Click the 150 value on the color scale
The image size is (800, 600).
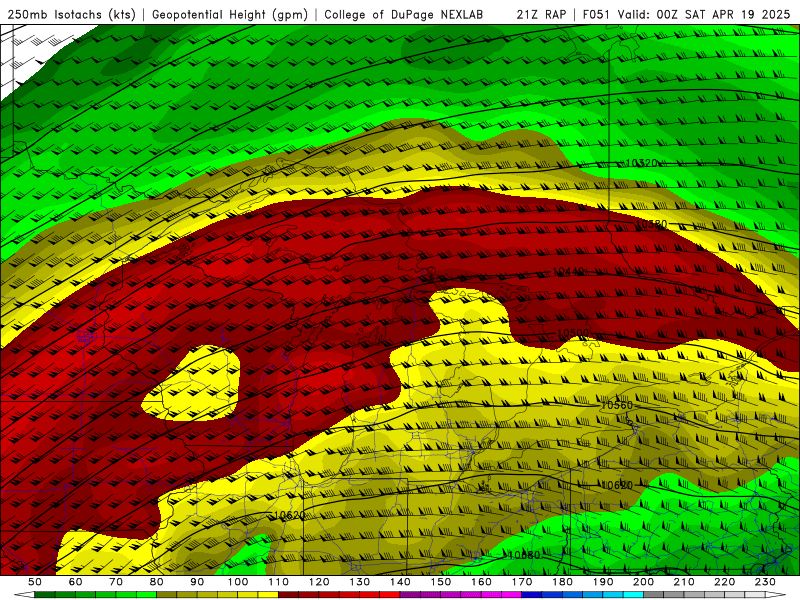tap(440, 582)
